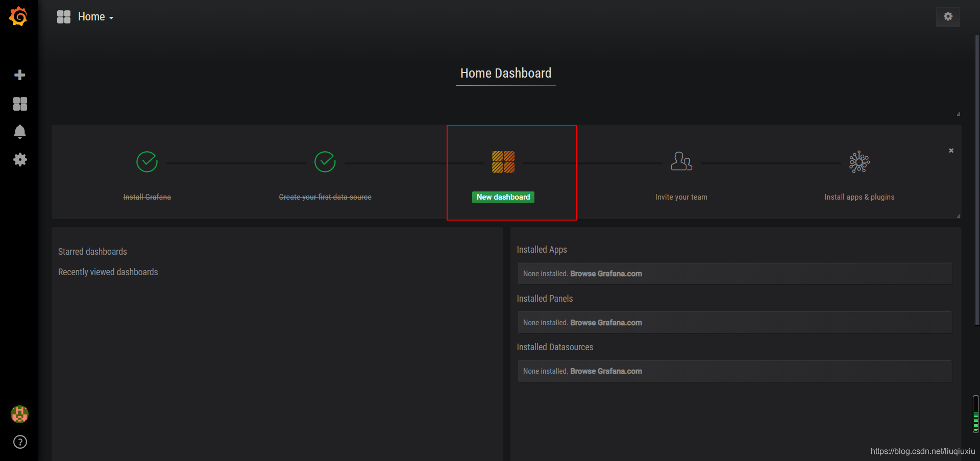This screenshot has width=980, height=461.
Task: Click the data source step checkmark icon
Action: (x=325, y=162)
